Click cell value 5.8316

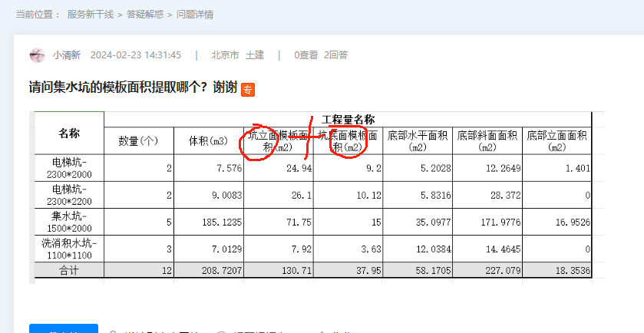click(x=418, y=195)
